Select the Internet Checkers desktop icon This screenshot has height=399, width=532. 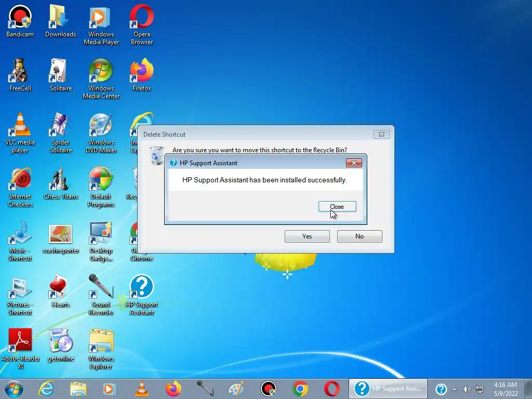click(20, 187)
